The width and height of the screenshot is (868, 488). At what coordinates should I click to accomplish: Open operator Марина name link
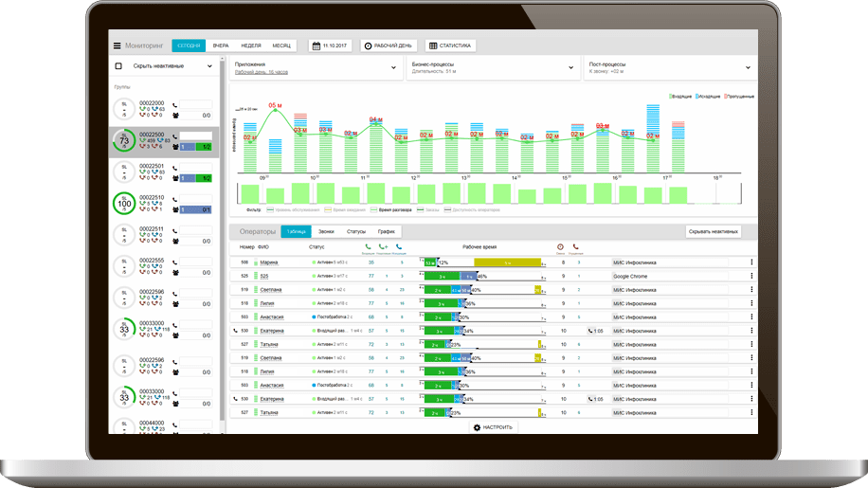(269, 262)
